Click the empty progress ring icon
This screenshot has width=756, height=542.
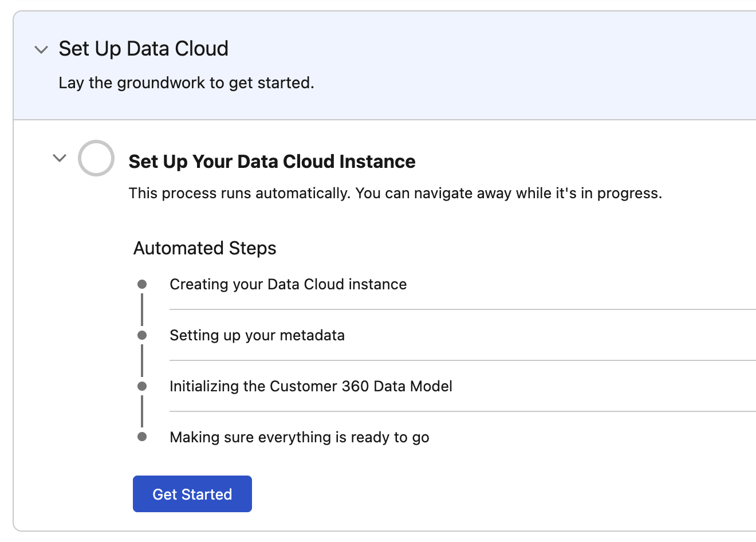coord(96,158)
